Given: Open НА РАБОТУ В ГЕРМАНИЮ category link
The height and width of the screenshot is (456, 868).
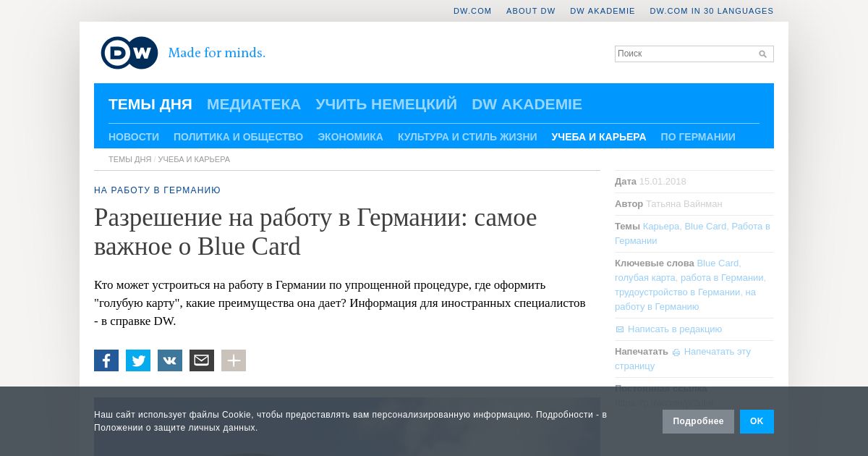Looking at the screenshot, I should tap(158, 190).
